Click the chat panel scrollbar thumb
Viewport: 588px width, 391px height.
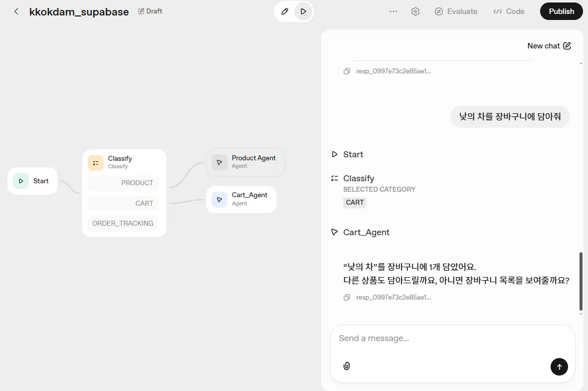pos(581,281)
